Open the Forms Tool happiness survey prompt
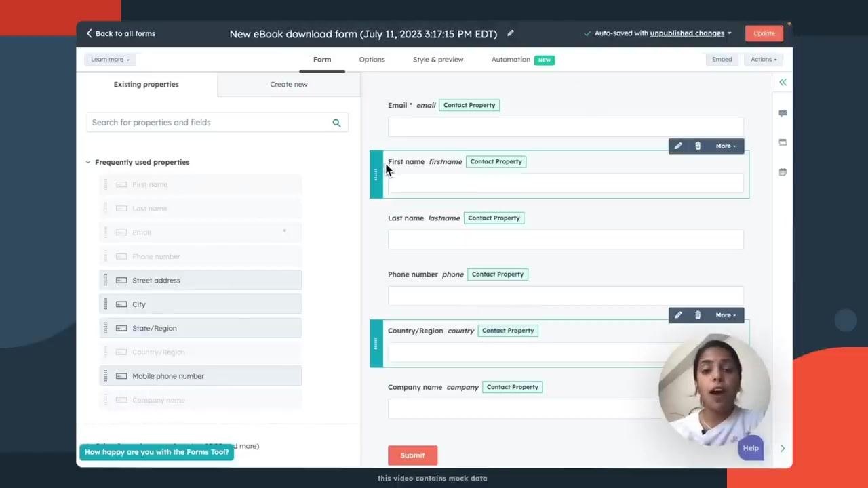 pos(157,452)
